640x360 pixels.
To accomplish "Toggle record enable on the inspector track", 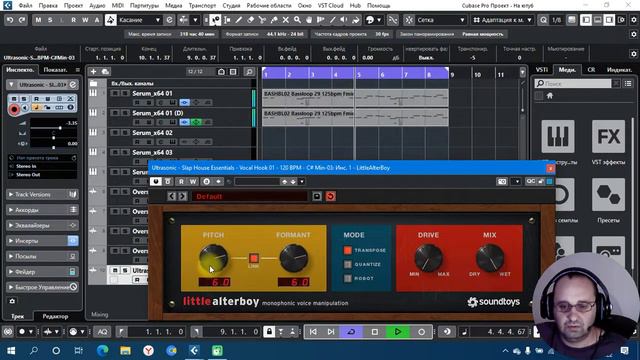I will 14,109.
